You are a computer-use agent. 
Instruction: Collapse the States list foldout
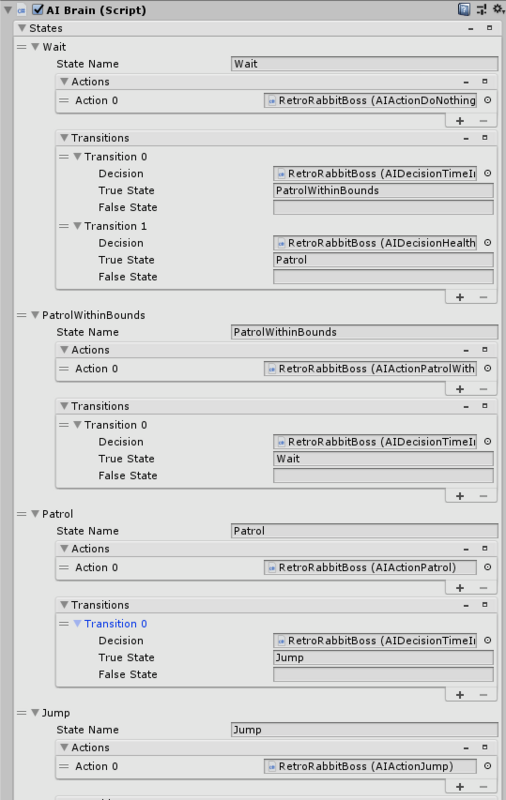pyautogui.click(x=22, y=28)
